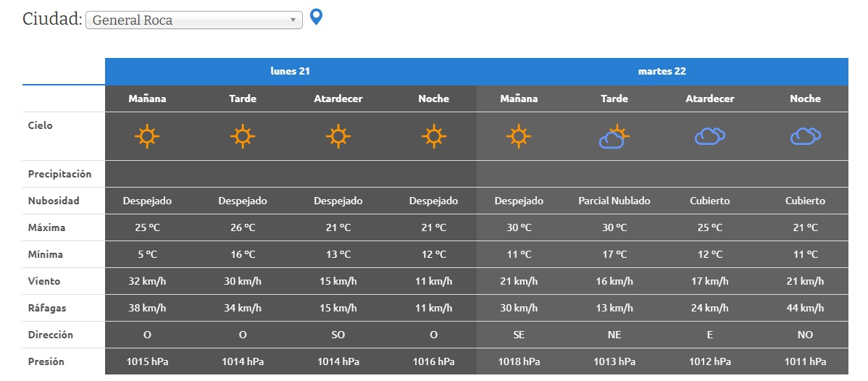Click the partly cloudy icon for martes Tarde

(614, 136)
